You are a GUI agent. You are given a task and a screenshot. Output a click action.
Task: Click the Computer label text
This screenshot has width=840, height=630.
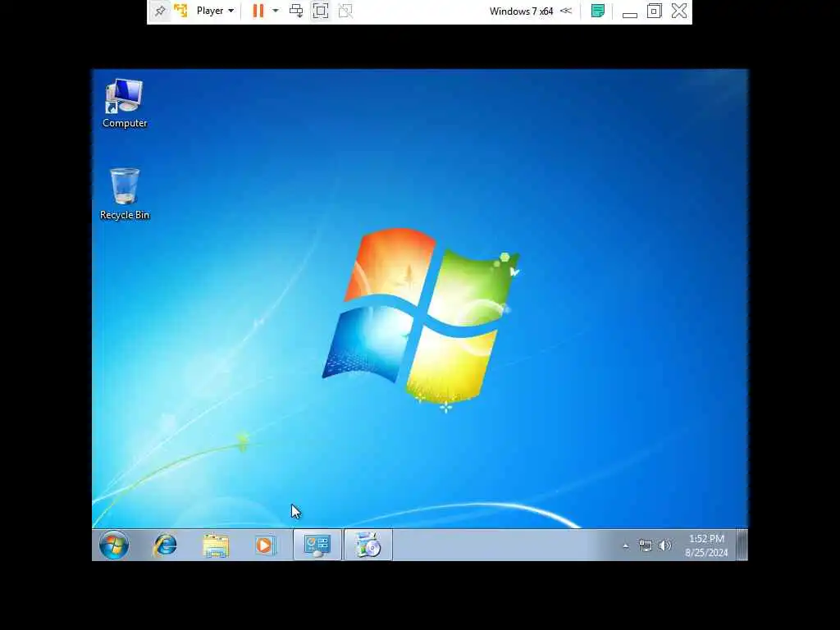click(125, 123)
